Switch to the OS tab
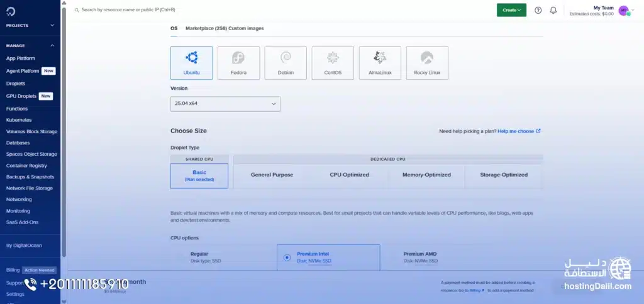This screenshot has width=644, height=304. 174,28
